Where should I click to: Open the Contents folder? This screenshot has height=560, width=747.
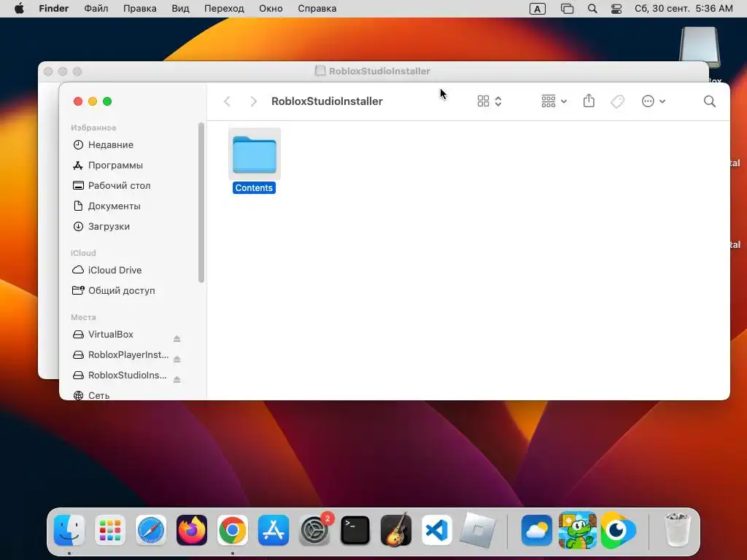coord(255,154)
